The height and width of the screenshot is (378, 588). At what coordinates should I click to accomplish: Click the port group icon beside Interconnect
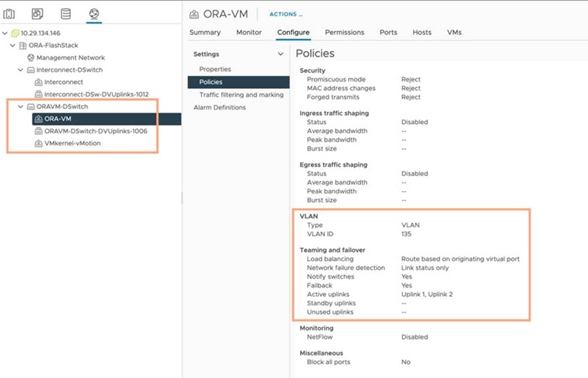(38, 82)
